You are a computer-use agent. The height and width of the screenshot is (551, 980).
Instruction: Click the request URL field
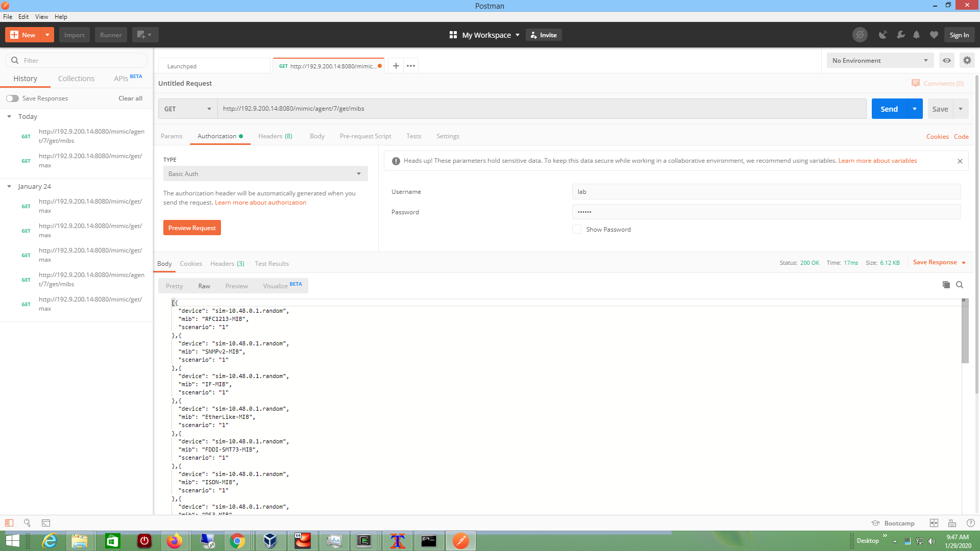pos(542,109)
